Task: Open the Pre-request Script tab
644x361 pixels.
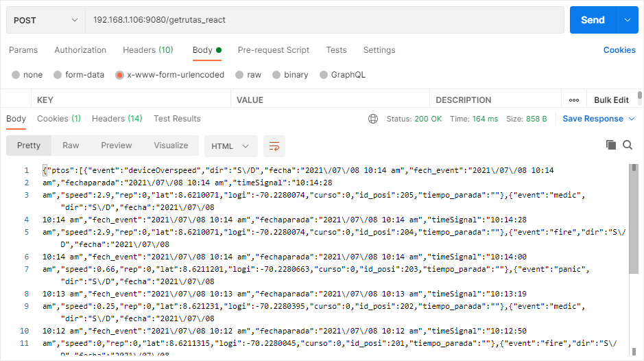Action: [x=274, y=50]
